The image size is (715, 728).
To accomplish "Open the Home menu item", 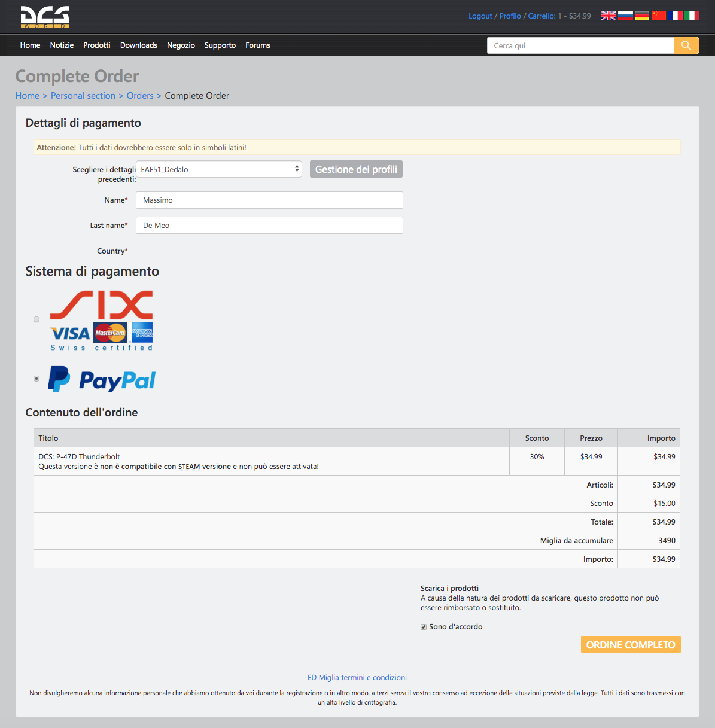I will (x=30, y=45).
